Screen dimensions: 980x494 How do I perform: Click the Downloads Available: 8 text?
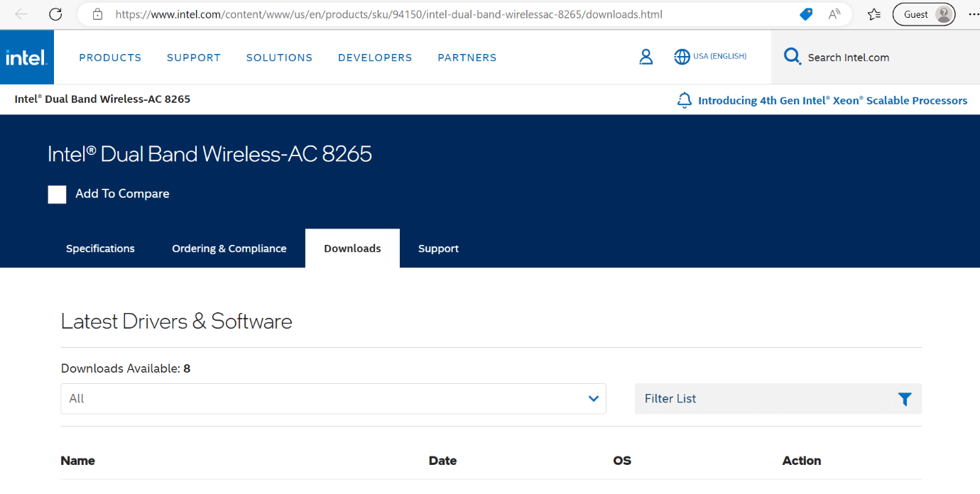126,368
